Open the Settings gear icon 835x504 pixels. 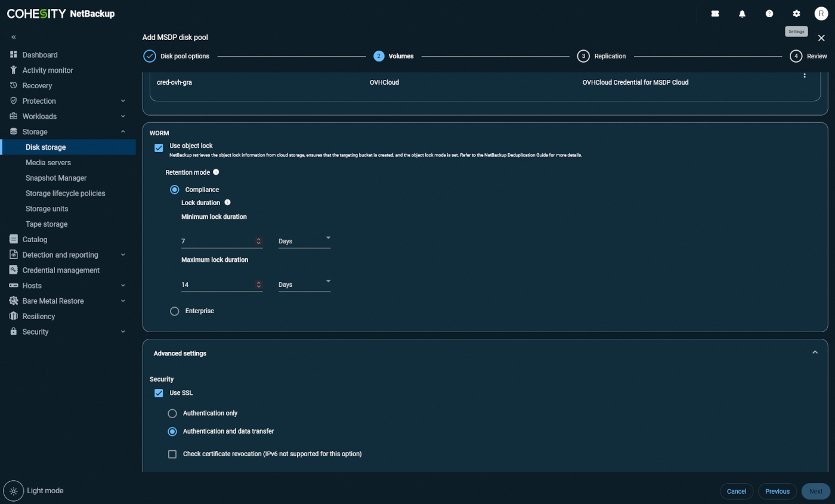(796, 14)
